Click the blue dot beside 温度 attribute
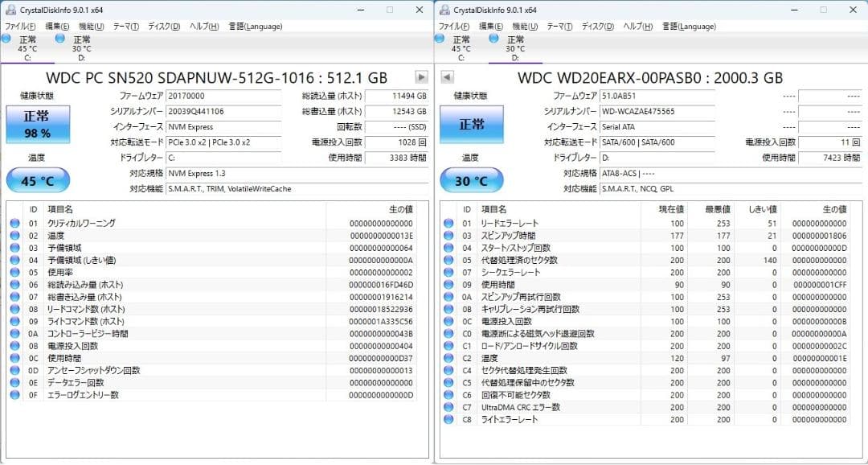Viewport: 868px width, 465px height. (x=14, y=236)
